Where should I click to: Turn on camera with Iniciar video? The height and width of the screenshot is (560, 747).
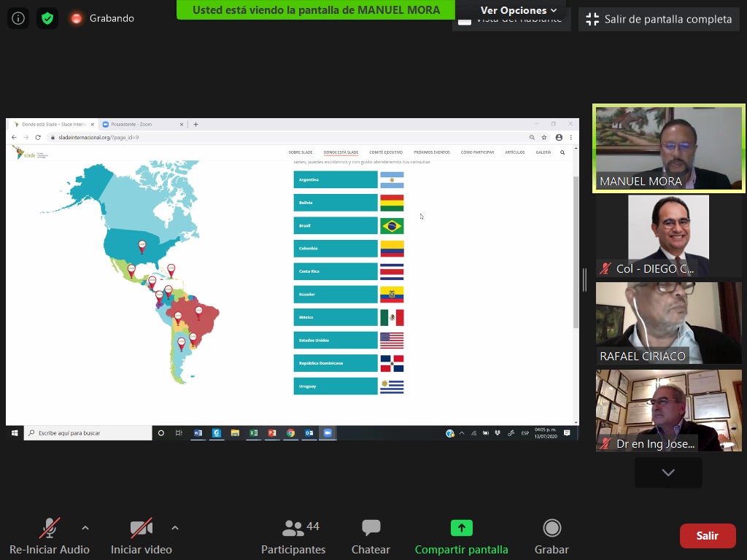(x=141, y=536)
